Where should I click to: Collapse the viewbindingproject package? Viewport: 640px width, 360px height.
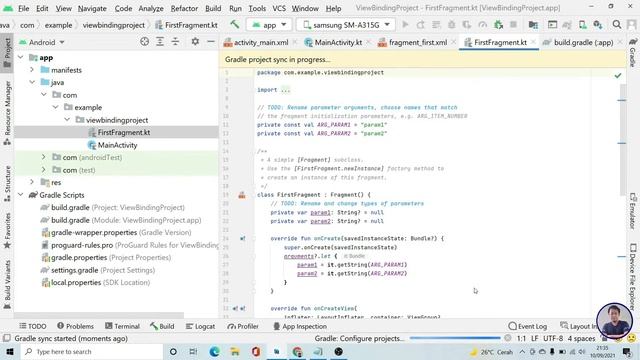pos(67,120)
